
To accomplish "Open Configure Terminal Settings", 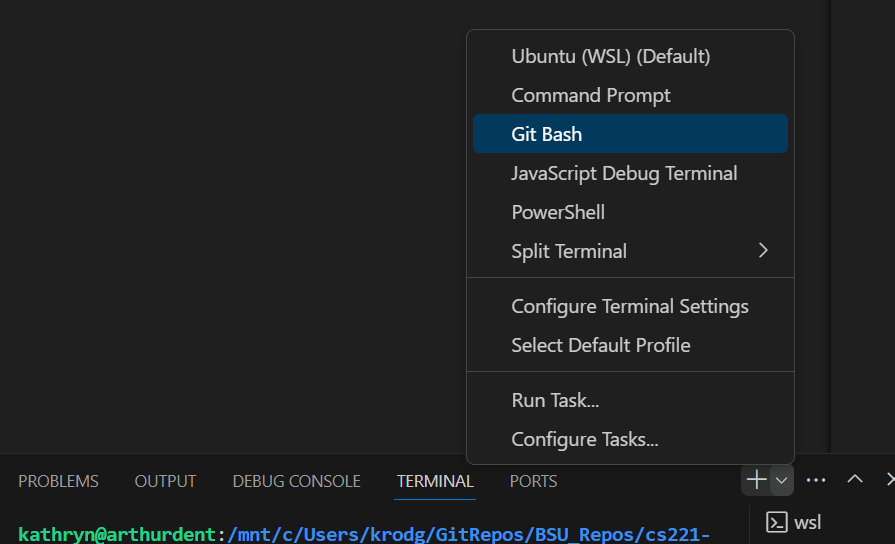I will pos(630,306).
